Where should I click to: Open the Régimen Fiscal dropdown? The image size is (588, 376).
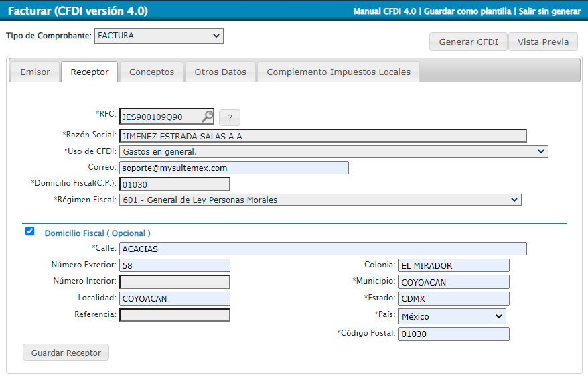click(320, 200)
